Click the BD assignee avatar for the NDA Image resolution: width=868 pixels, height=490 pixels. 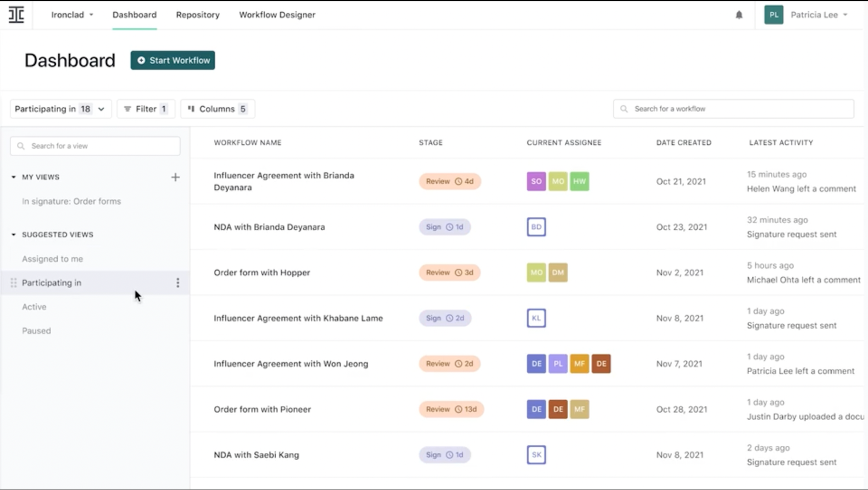click(535, 227)
